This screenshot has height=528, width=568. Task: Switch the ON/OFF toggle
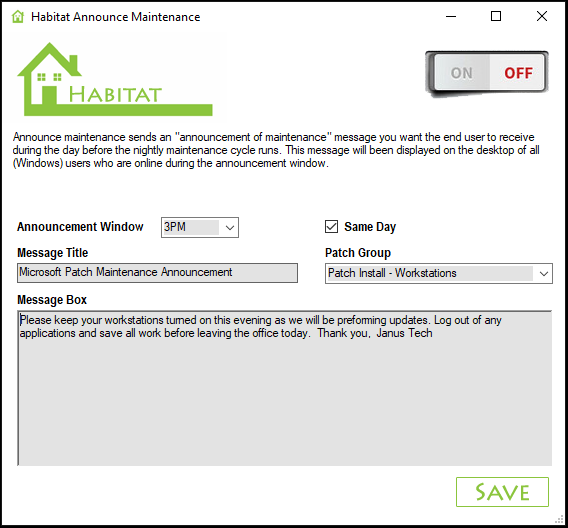coord(487,74)
